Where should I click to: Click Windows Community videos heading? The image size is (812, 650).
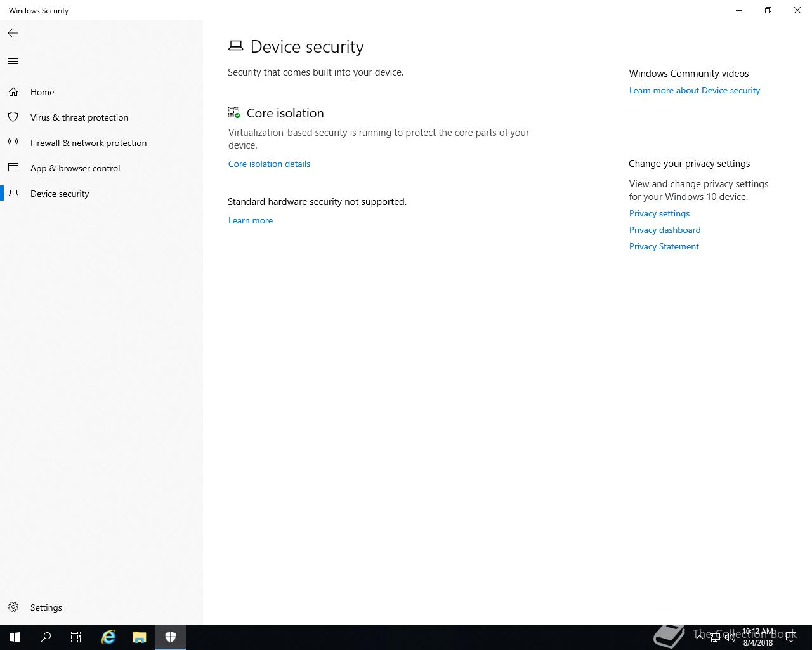pos(689,74)
